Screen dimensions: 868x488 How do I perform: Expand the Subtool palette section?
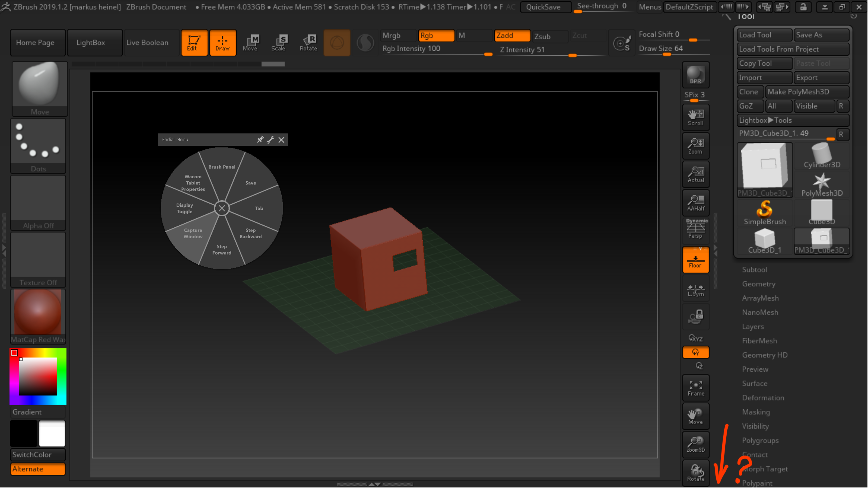click(754, 270)
